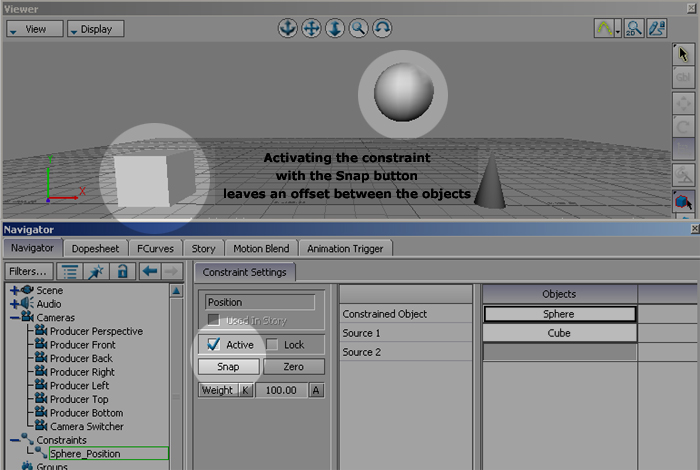Screen dimensions: 700x470
Task: Enable the Lock checkbox
Action: pyautogui.click(x=272, y=345)
